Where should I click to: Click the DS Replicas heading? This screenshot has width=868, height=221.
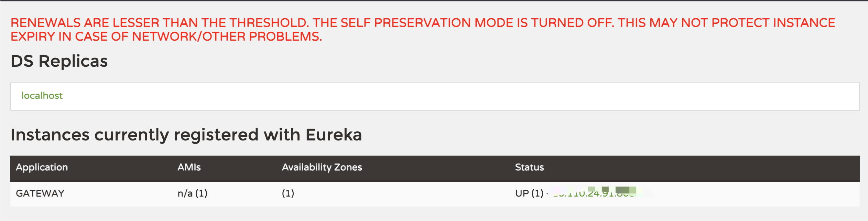[x=59, y=61]
